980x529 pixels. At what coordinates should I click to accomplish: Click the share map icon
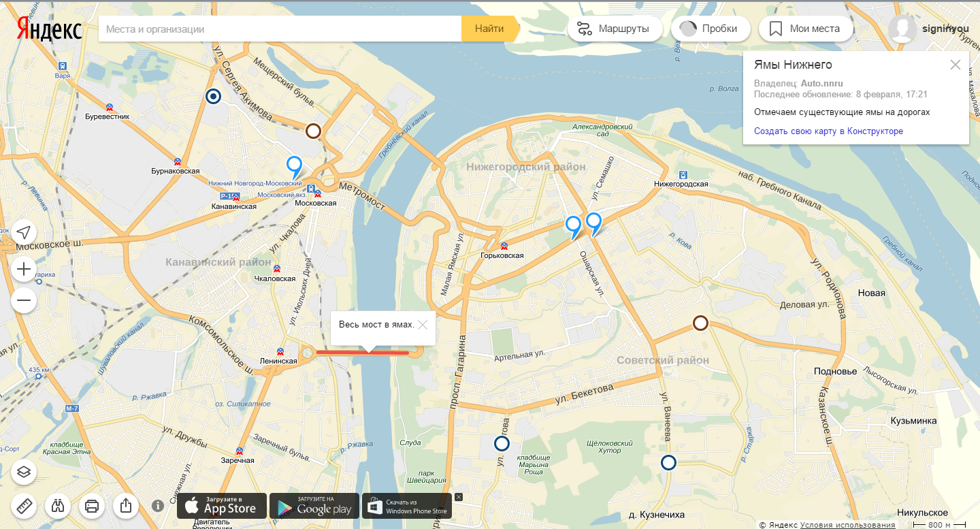tap(126, 506)
